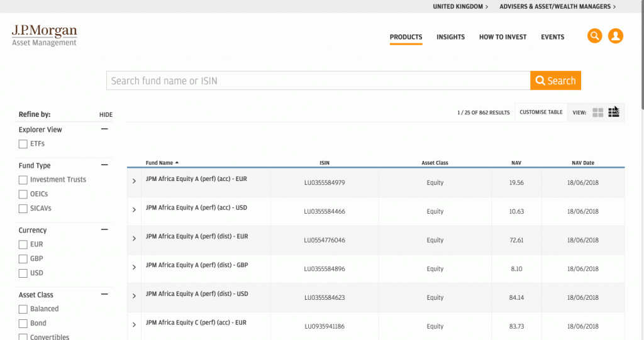Open the Products menu

pos(406,37)
